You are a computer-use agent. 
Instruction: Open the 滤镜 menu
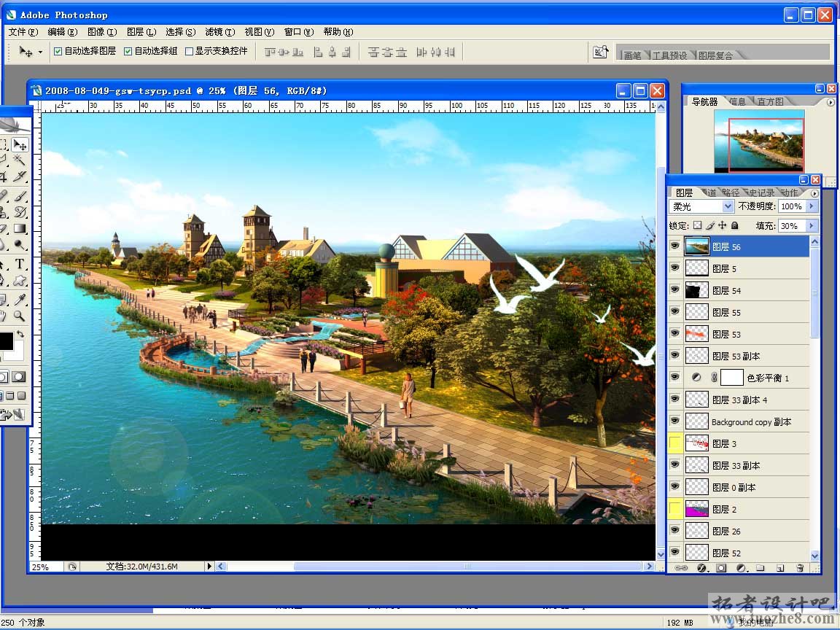[219, 32]
